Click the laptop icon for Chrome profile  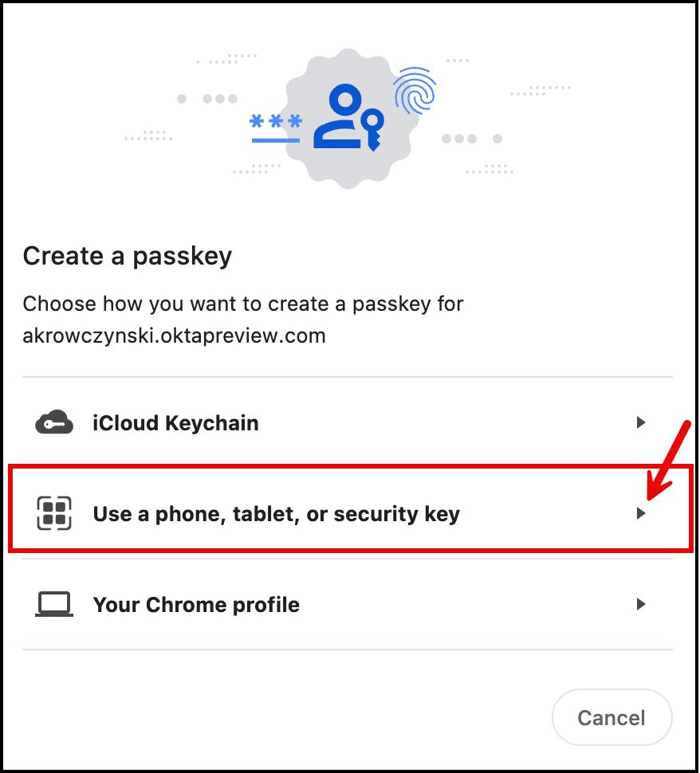coord(54,604)
